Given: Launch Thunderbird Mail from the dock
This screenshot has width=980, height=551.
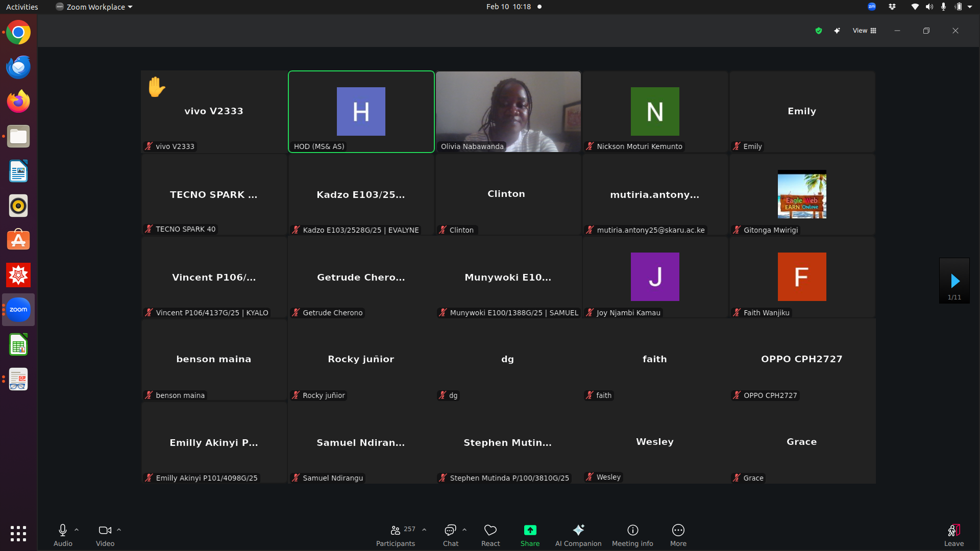Looking at the screenshot, I should (18, 67).
